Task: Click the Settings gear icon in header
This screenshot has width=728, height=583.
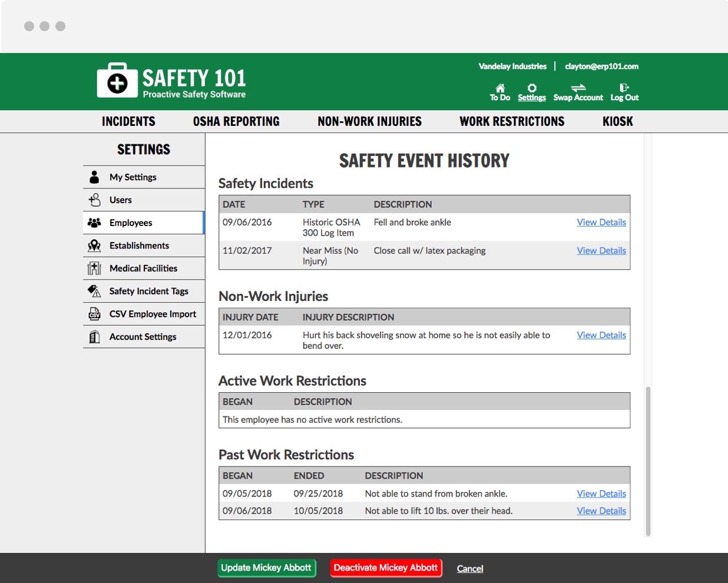Action: point(532,88)
